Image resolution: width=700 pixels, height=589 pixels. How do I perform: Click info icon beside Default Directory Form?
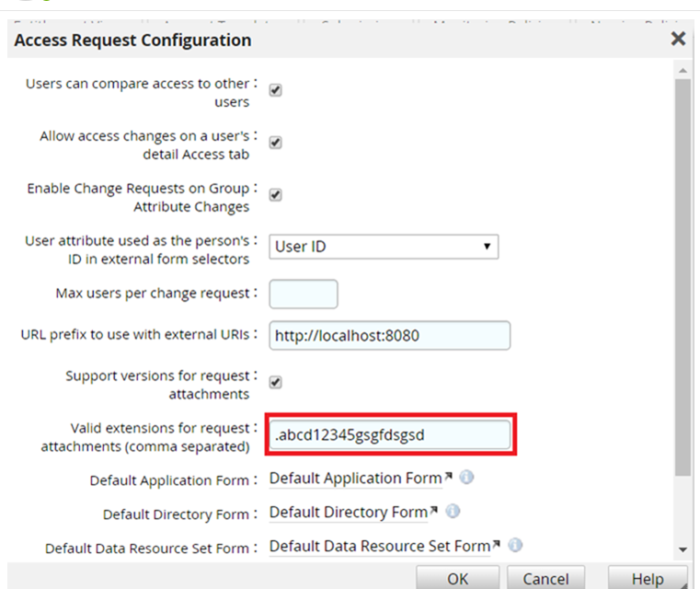tap(453, 512)
